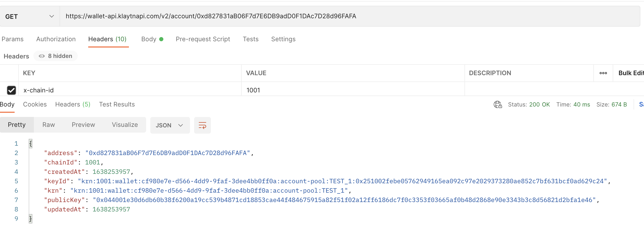Click the wrap lines icon in response toolbar
Image resolution: width=644 pixels, height=225 pixels.
pyautogui.click(x=202, y=125)
